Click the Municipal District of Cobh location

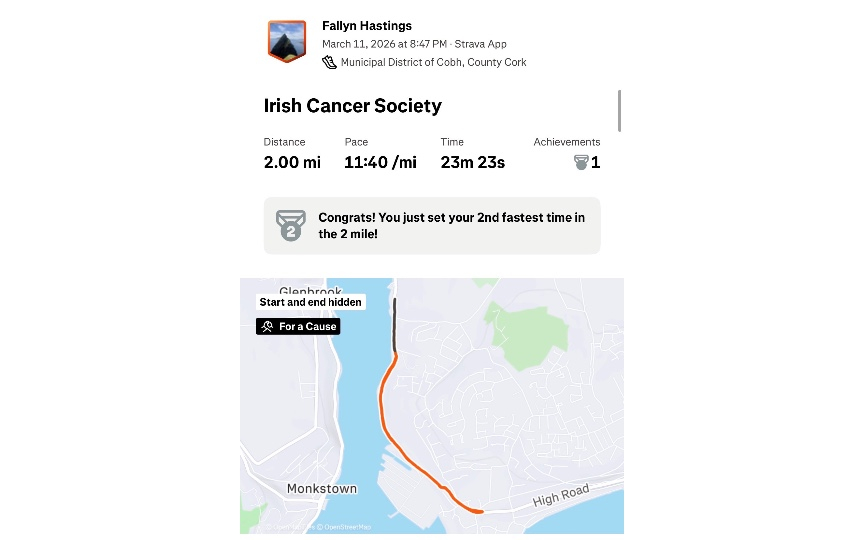click(x=433, y=62)
